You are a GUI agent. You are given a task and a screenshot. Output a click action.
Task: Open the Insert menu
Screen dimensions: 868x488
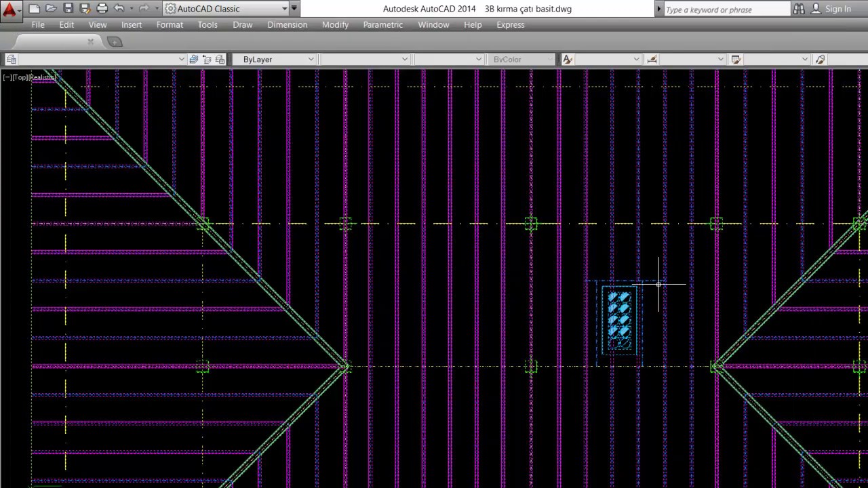tap(132, 24)
